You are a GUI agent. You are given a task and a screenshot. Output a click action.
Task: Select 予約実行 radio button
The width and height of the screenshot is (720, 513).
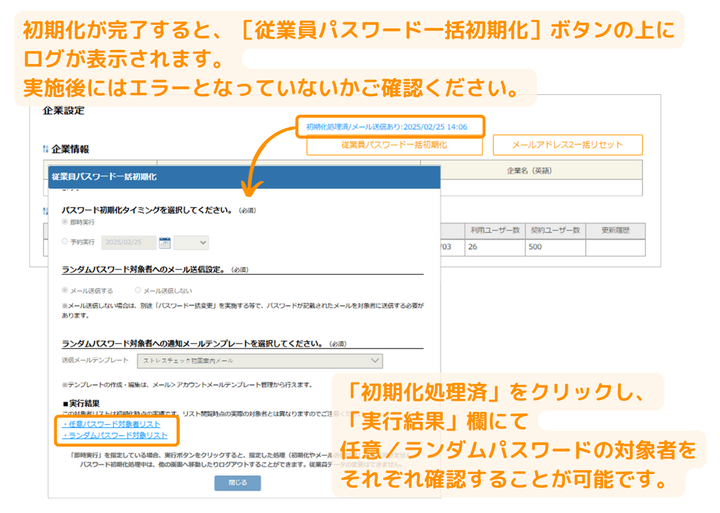click(x=66, y=242)
